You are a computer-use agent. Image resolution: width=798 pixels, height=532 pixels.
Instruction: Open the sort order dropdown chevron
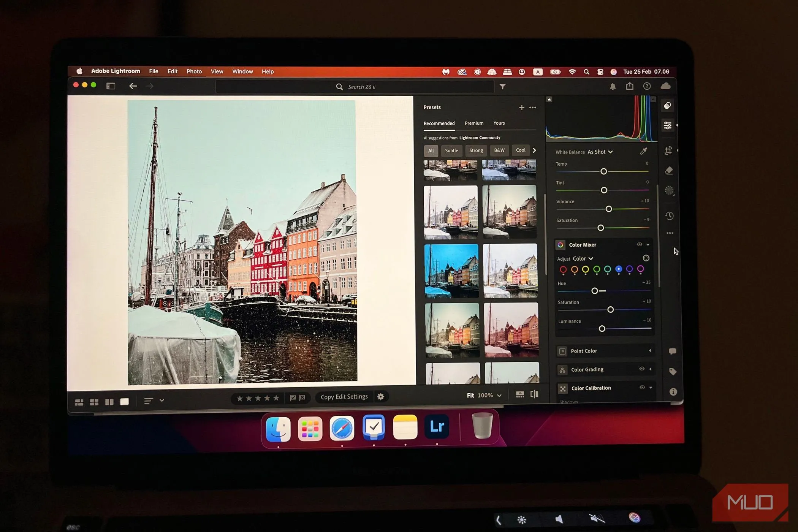(161, 400)
